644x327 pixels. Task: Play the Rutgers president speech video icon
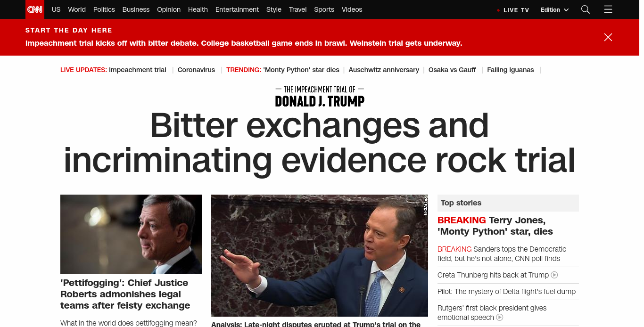pos(500,318)
